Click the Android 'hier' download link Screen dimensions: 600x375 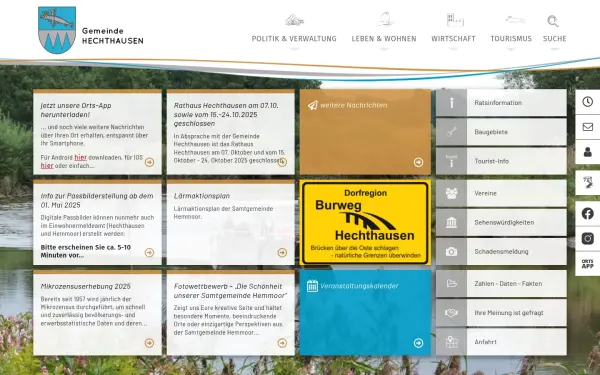80,157
